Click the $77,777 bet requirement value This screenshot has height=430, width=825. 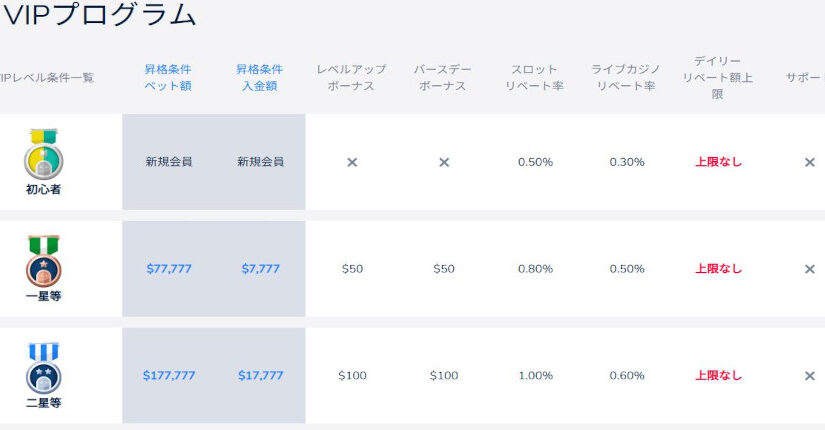pos(168,269)
